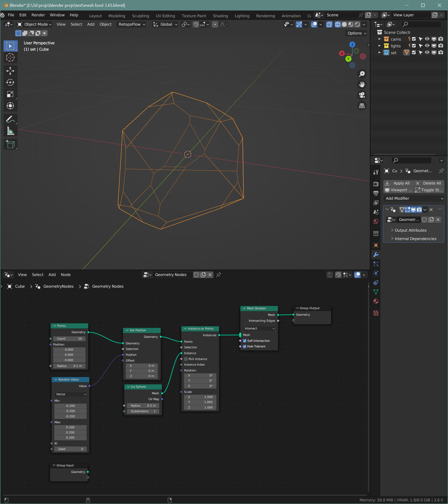Screen dimensions: 448x504
Task: Open the viewport Options button
Action: pyautogui.click(x=357, y=33)
